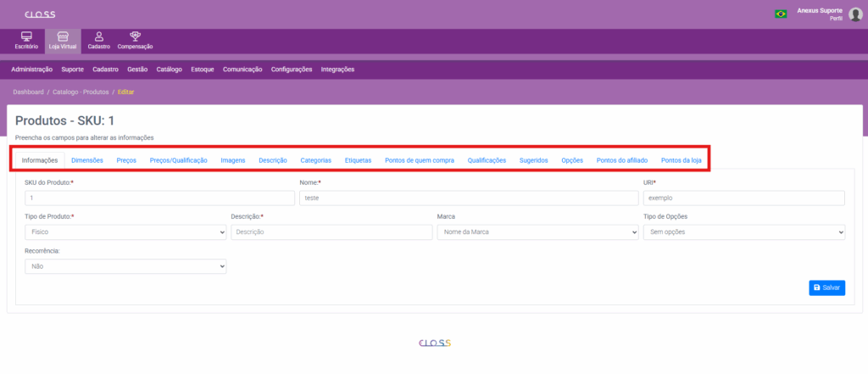Expand the Tipo de Produto dropdown
This screenshot has width=868, height=374.
pyautogui.click(x=125, y=232)
